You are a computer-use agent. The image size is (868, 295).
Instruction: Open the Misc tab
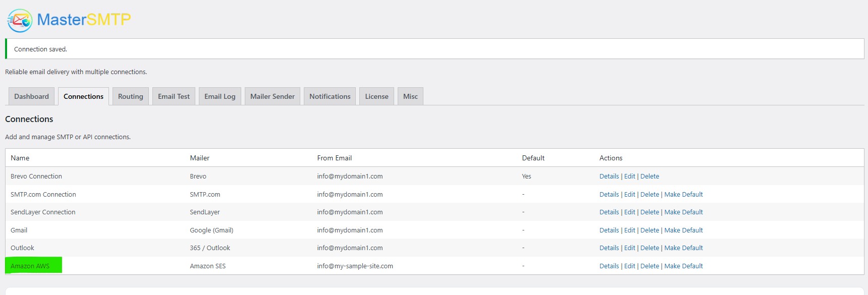click(410, 96)
